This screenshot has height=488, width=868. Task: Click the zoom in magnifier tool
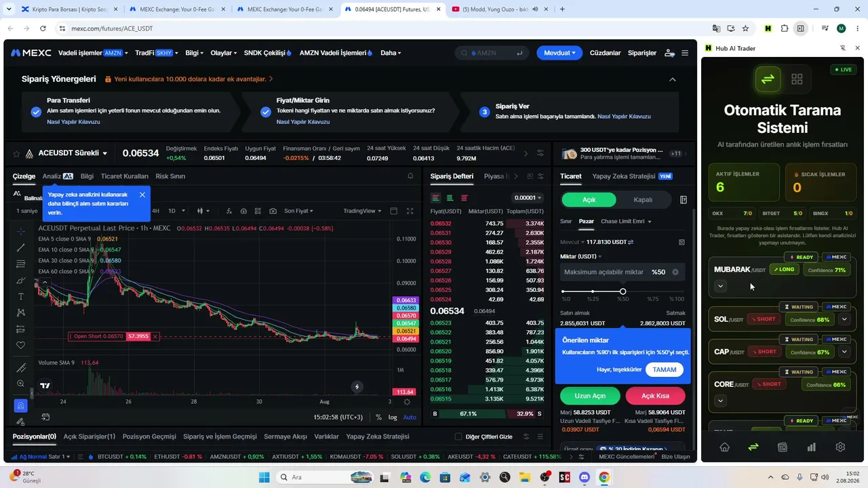click(21, 384)
